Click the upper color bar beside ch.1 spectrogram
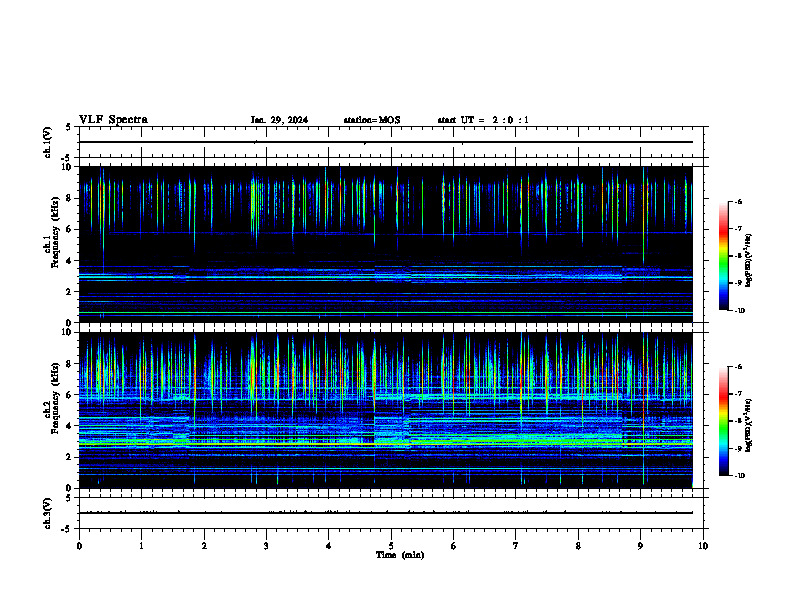 tap(723, 256)
